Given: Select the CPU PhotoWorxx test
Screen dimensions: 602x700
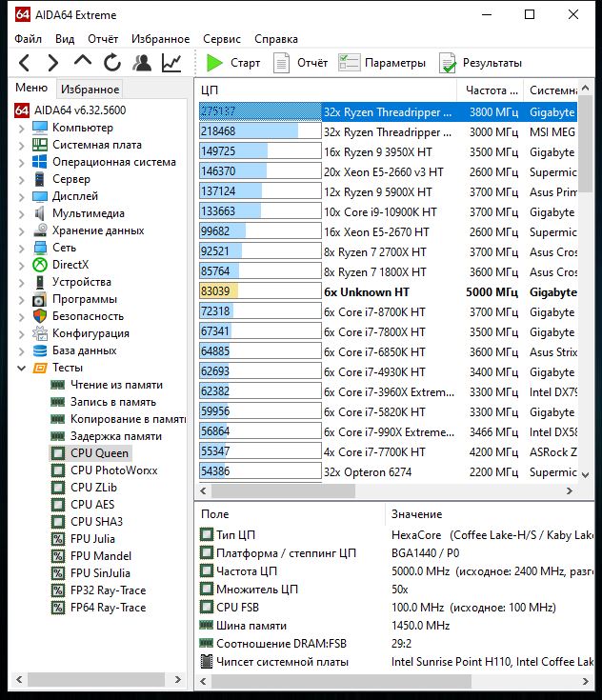Looking at the screenshot, I should tap(114, 470).
